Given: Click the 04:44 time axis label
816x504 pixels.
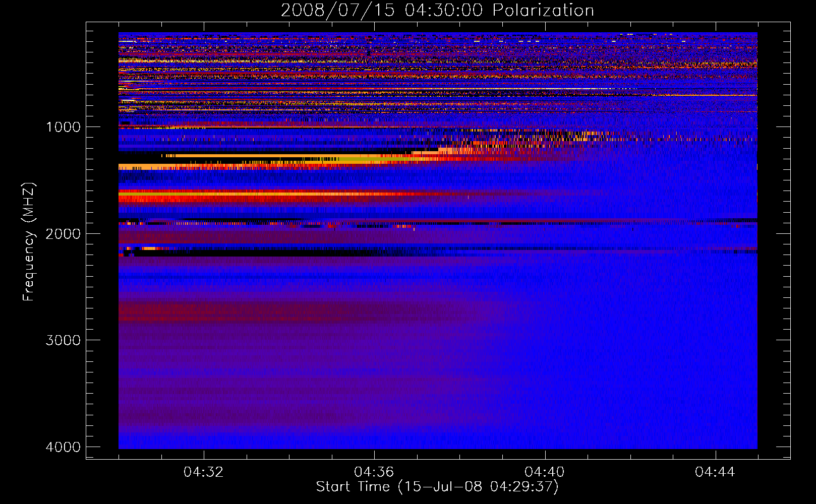Looking at the screenshot, I should 715,472.
